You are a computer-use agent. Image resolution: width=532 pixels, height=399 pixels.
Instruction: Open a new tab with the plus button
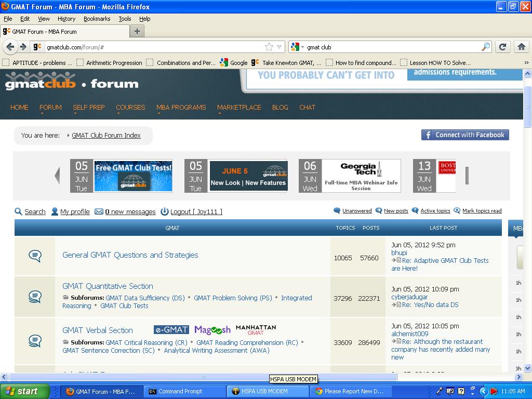click(x=137, y=31)
